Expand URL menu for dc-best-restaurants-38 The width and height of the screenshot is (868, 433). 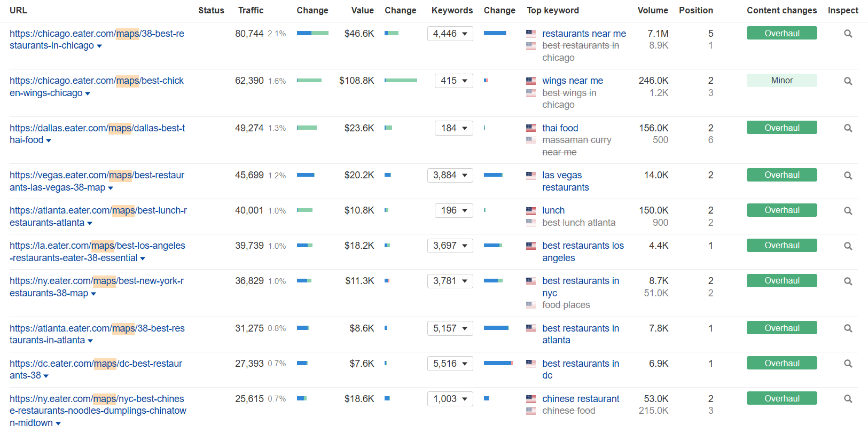pyautogui.click(x=46, y=376)
